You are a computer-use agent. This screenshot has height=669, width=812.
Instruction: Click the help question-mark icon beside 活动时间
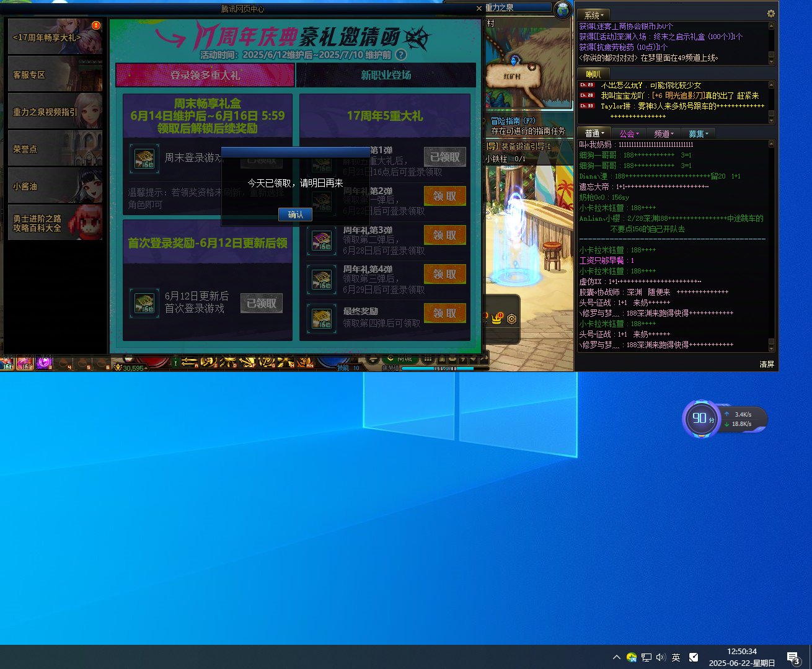point(401,55)
